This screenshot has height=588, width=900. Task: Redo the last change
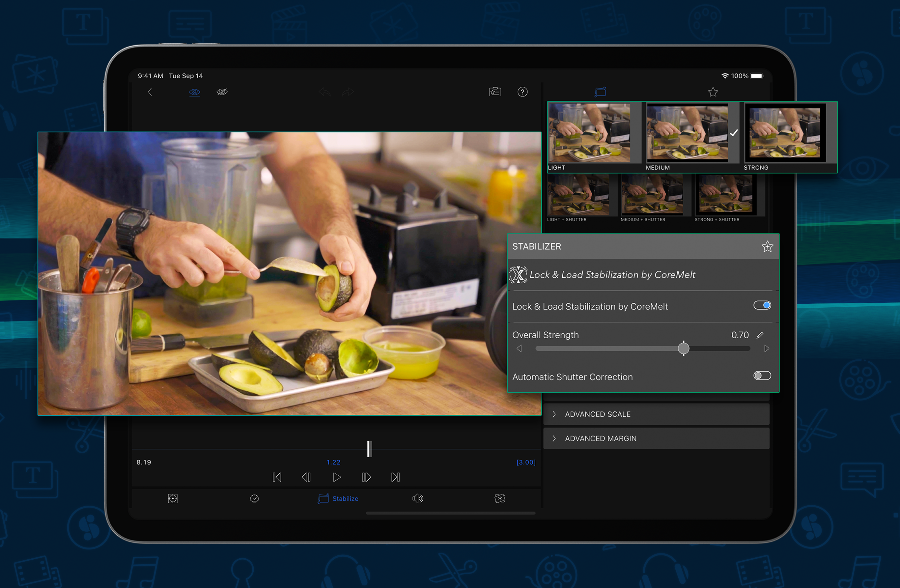tap(348, 92)
